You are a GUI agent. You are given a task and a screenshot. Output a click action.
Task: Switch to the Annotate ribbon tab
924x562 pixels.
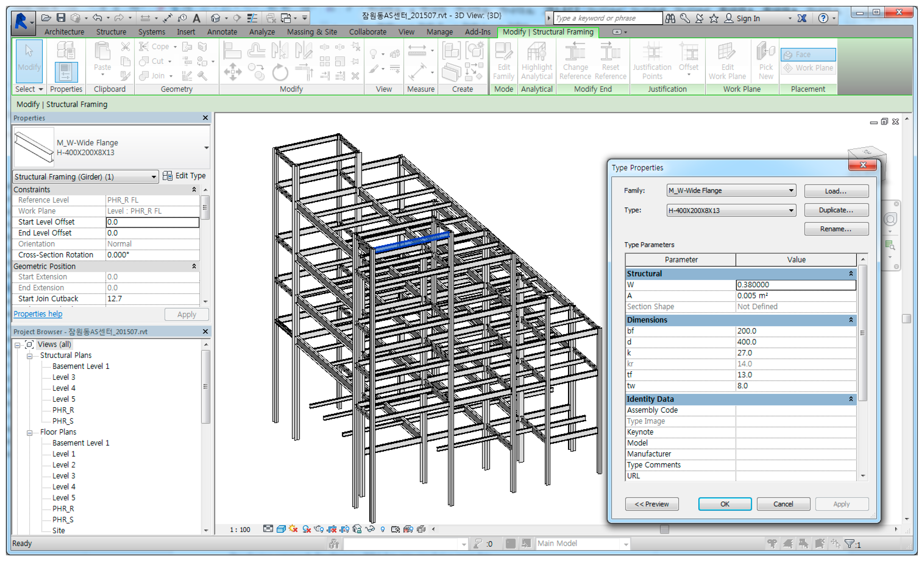222,32
